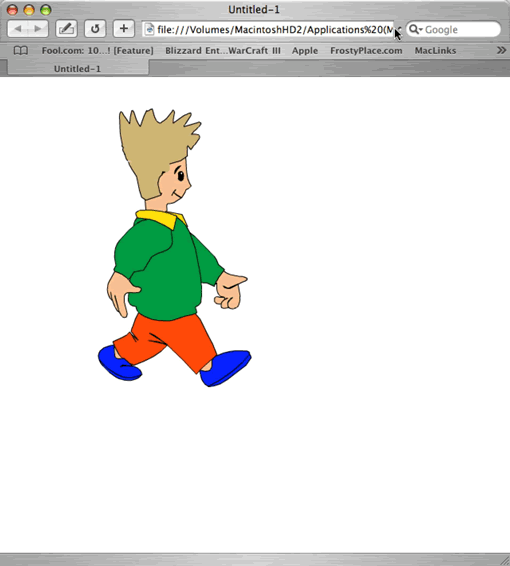This screenshot has width=510, height=566.
Task: Open the FrostyPlace.com bookmark
Action: coord(366,51)
